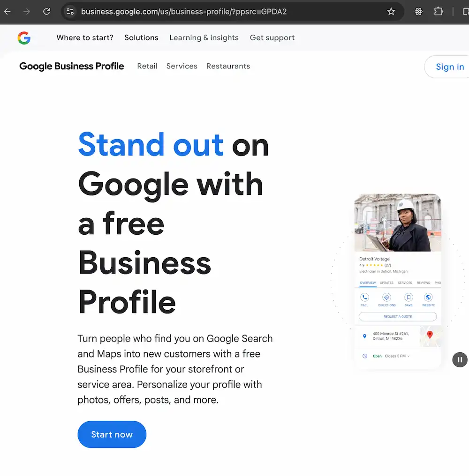Click the React DevTools extension icon
The image size is (469, 476).
click(x=418, y=11)
